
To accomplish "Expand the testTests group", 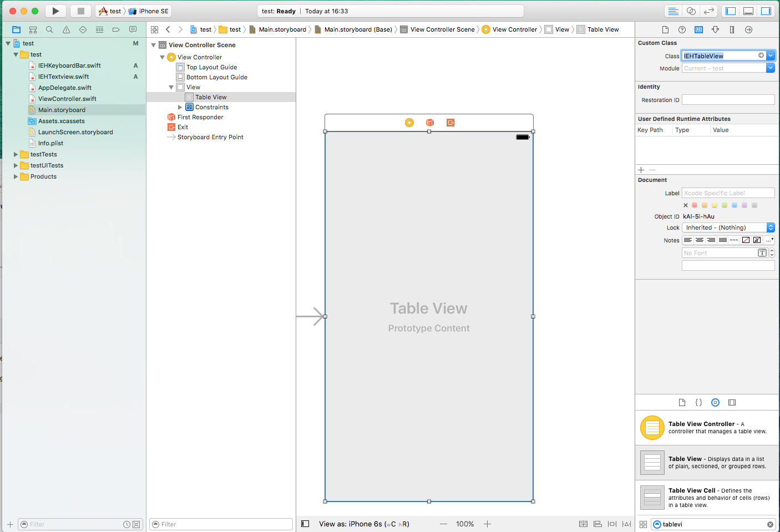I will (x=16, y=154).
